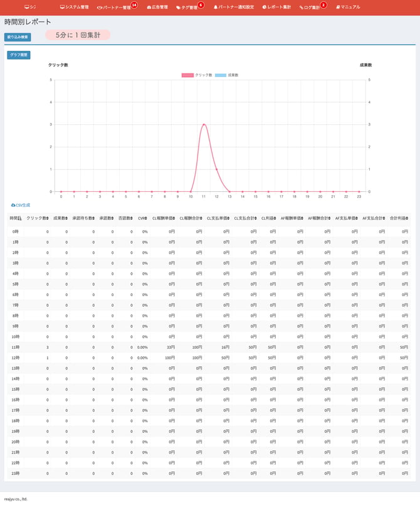This screenshot has width=420, height=510.
Task: Click the tag icon beside タグ管理
Action: tap(178, 8)
